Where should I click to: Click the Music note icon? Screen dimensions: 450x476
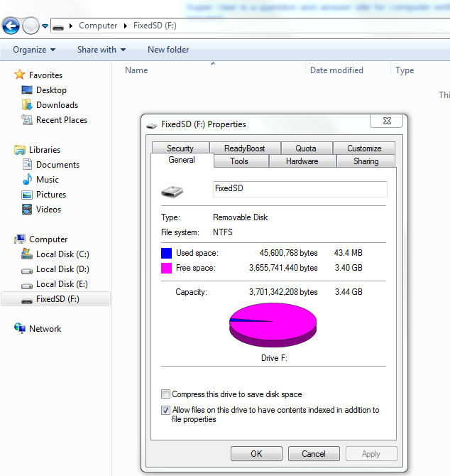(x=27, y=179)
